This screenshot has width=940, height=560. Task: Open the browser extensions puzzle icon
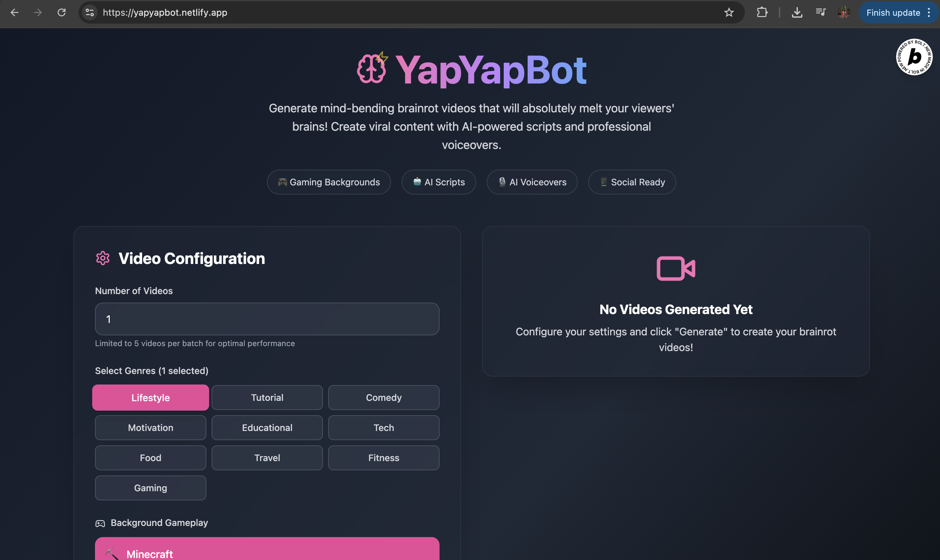click(762, 12)
